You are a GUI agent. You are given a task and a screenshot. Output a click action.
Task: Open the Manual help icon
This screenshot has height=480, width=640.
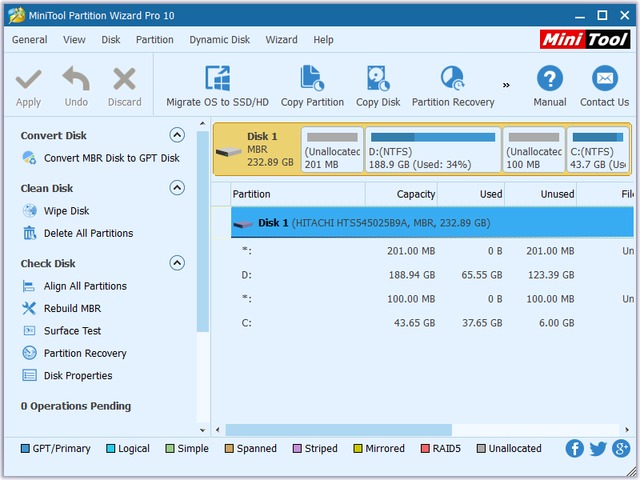549,80
